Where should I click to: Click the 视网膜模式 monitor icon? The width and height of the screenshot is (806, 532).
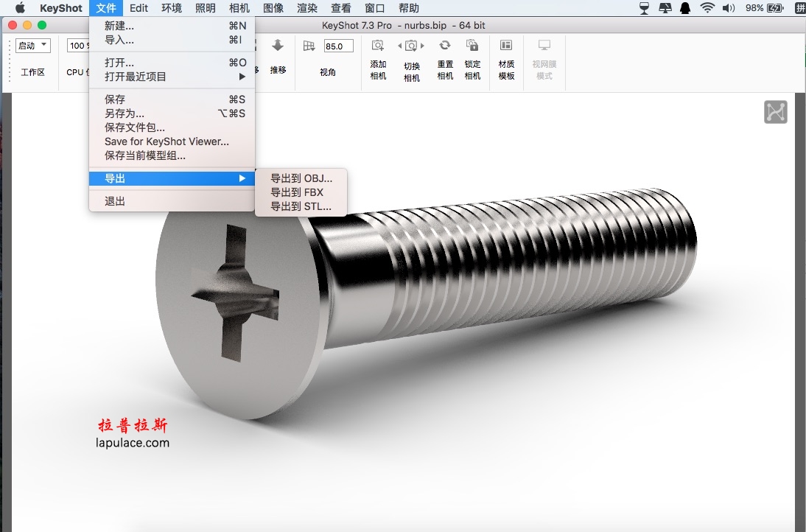pyautogui.click(x=544, y=45)
